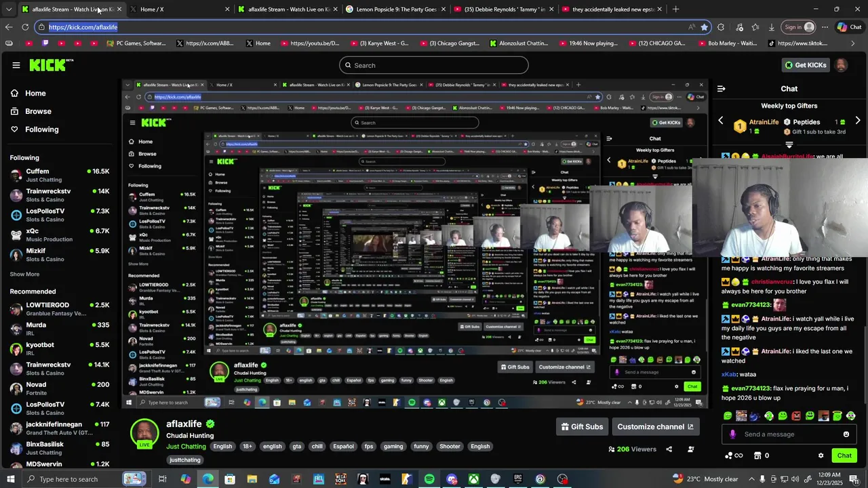
Task: Open the tab search dropdown in Edge
Action: (8, 9)
